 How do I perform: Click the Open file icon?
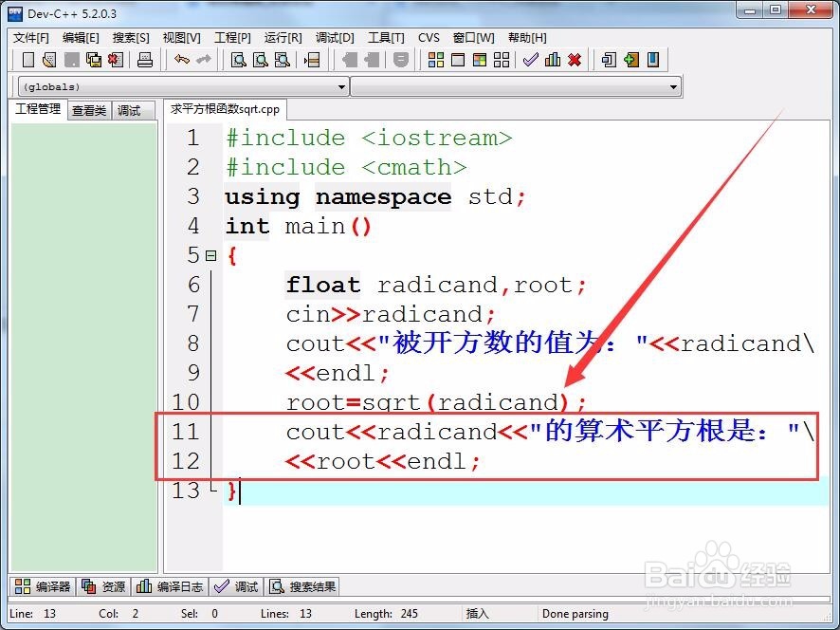tap(49, 60)
